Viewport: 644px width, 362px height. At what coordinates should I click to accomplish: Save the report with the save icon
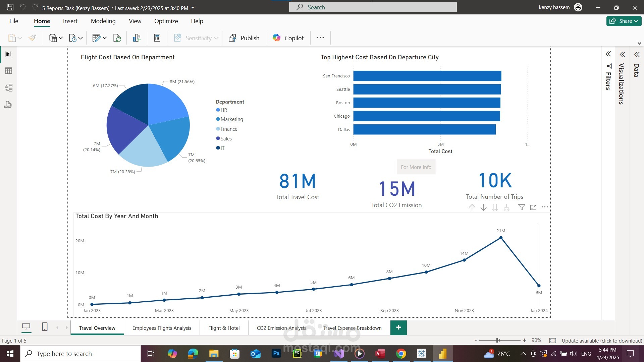(10, 7)
